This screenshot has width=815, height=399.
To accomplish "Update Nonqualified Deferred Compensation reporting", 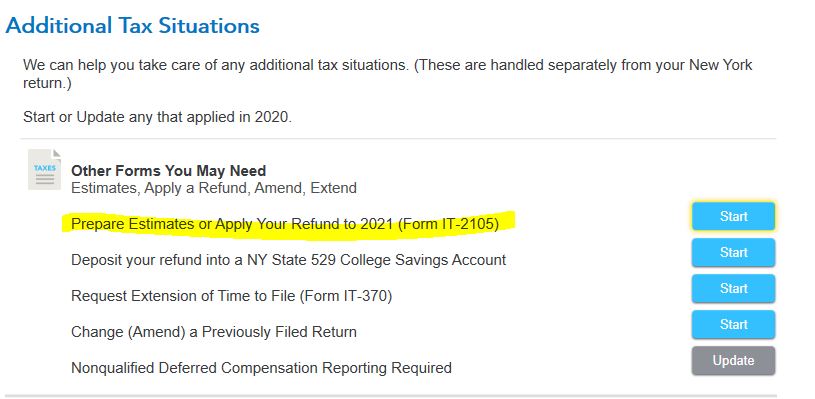I will pyautogui.click(x=733, y=361).
